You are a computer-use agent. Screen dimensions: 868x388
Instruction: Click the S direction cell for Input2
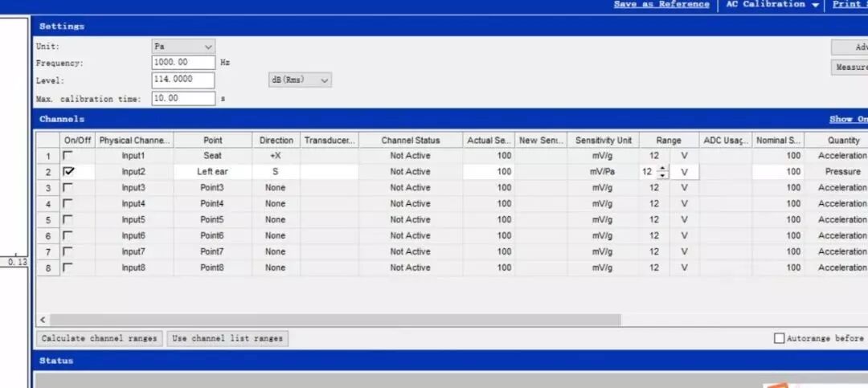tap(276, 172)
